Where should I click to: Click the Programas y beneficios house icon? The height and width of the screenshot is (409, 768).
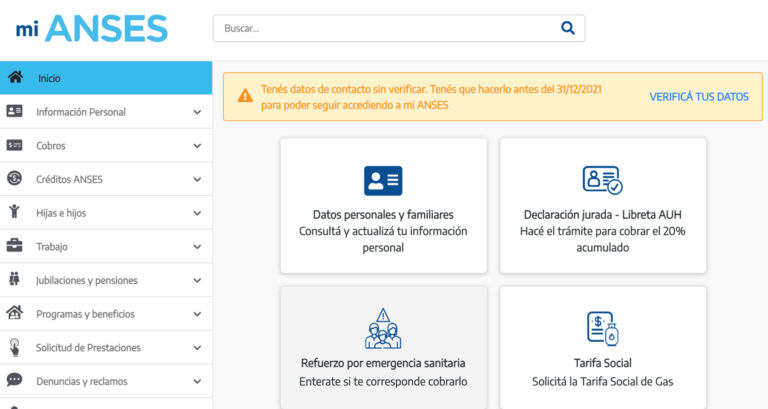(x=14, y=312)
